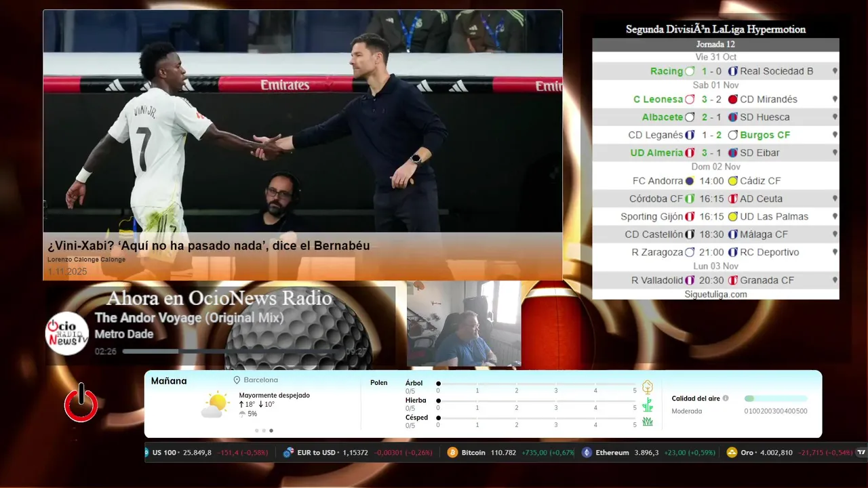Viewport: 868px width, 488px height.
Task: Click the EUR to USD rate 1,15372
Action: click(x=354, y=452)
